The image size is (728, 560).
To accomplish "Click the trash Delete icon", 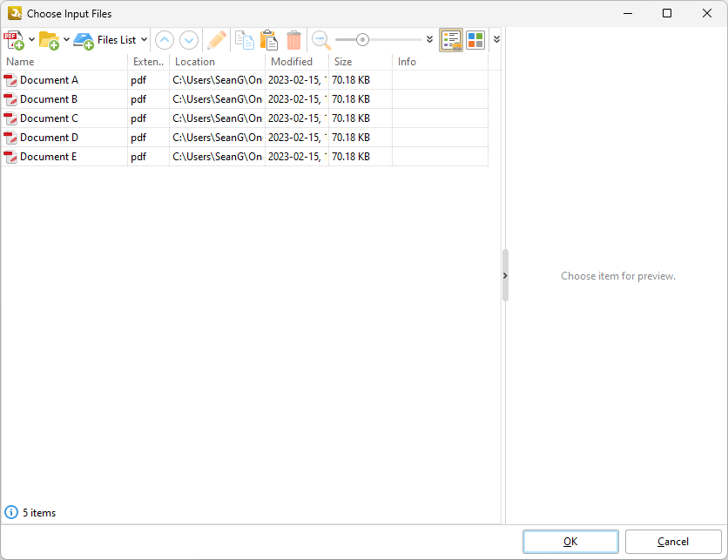I will click(x=293, y=40).
